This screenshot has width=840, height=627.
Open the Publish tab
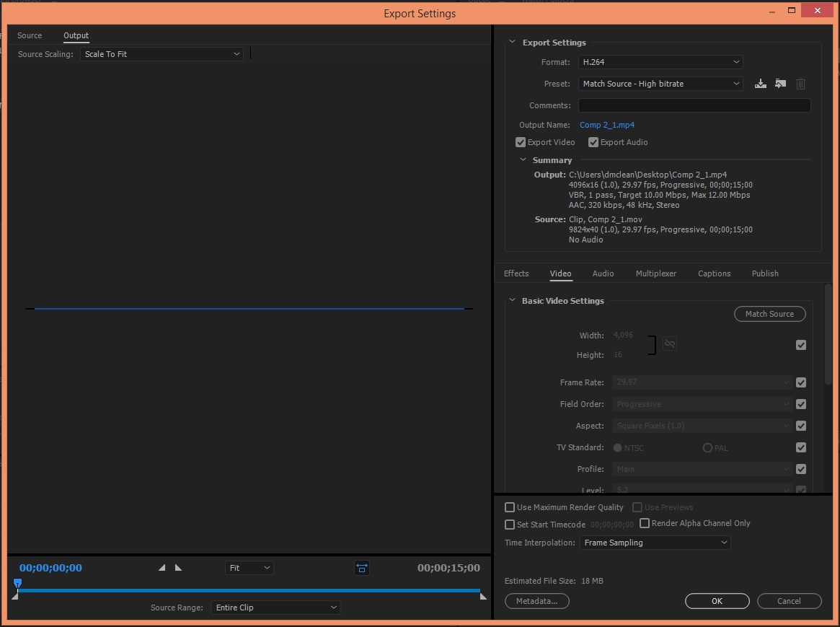click(765, 273)
